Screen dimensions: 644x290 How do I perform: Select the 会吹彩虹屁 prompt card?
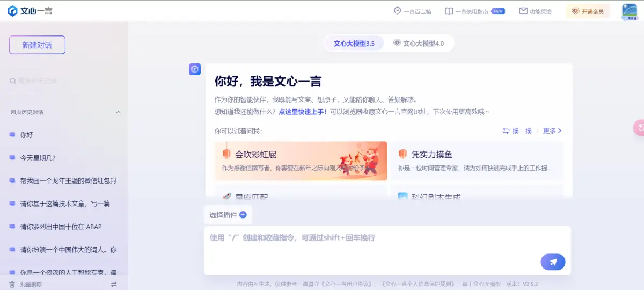301,161
